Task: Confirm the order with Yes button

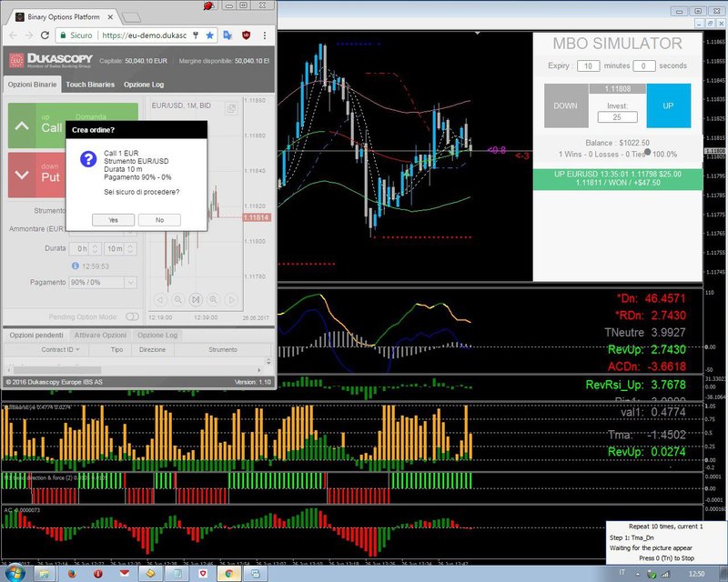Action: [x=113, y=220]
